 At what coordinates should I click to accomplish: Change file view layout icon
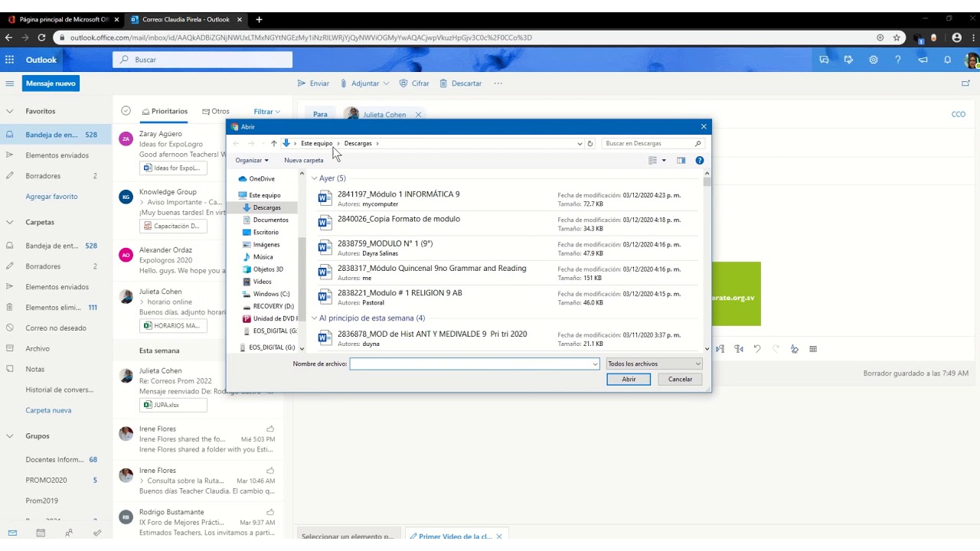[x=653, y=160]
